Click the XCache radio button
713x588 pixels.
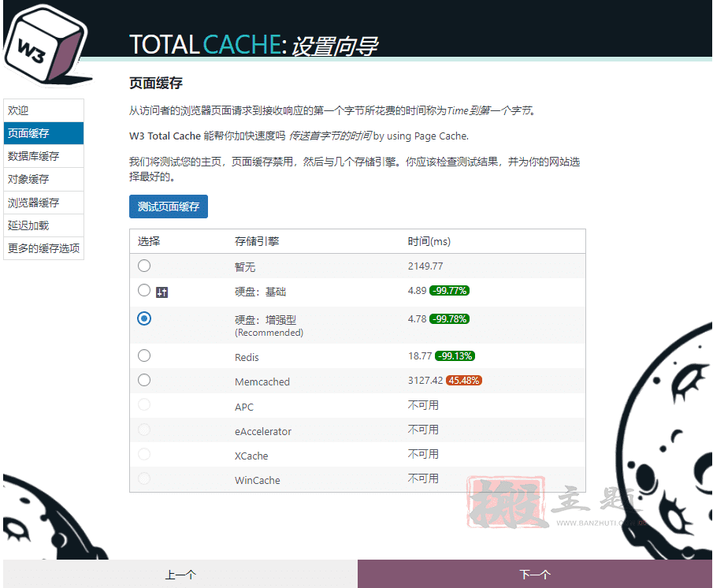[144, 454]
